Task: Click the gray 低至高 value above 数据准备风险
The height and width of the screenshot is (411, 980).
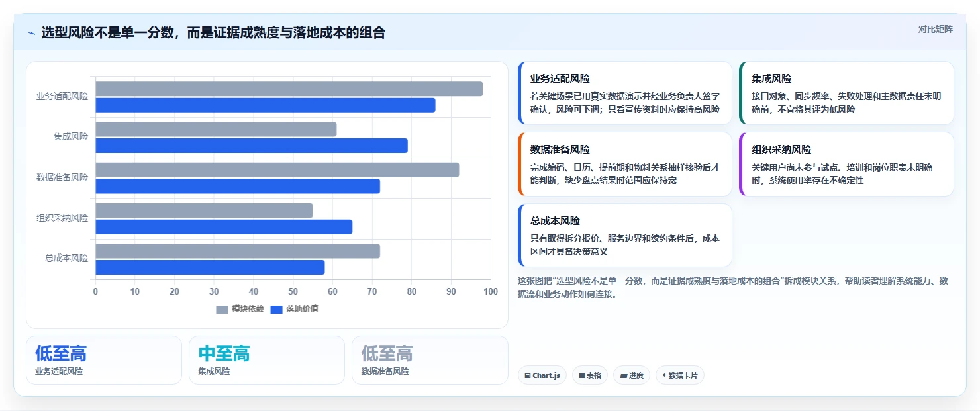Action: pos(387,353)
